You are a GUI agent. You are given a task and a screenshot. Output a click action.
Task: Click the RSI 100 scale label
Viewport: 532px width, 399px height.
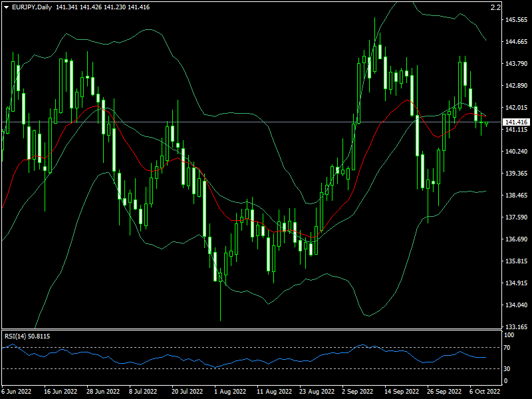click(x=509, y=335)
